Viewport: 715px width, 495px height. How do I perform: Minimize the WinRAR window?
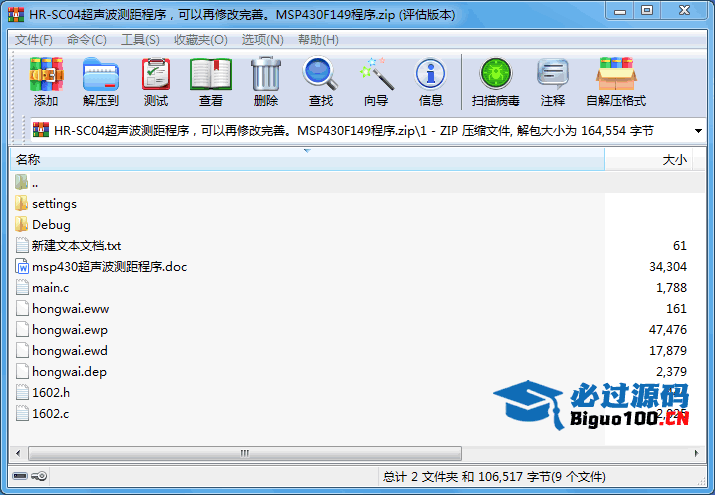620,11
